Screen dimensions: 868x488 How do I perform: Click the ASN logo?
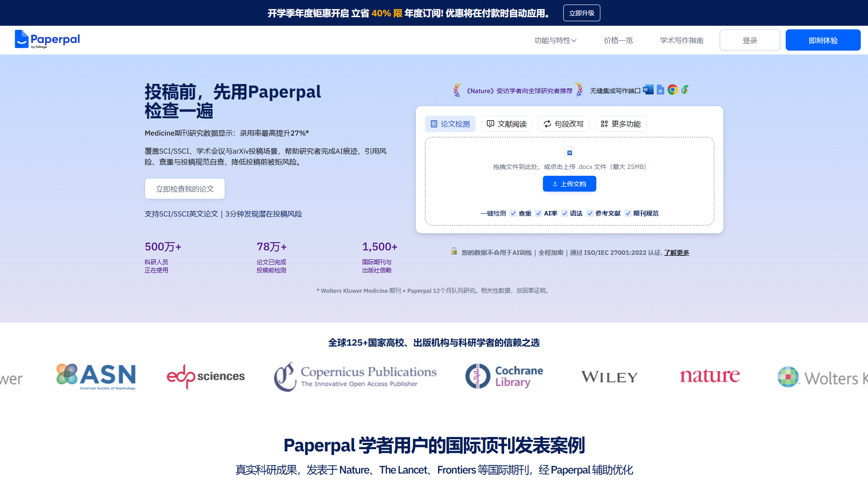tap(96, 376)
